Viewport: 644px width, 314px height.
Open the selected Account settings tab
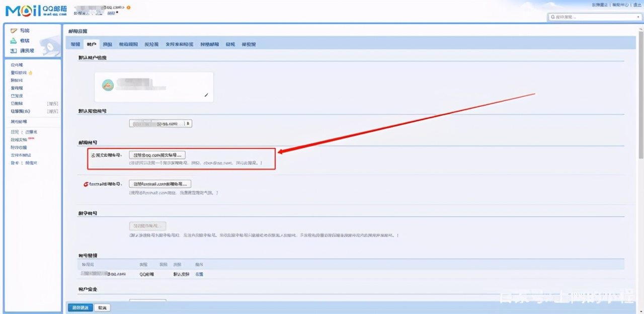pyautogui.click(x=92, y=44)
